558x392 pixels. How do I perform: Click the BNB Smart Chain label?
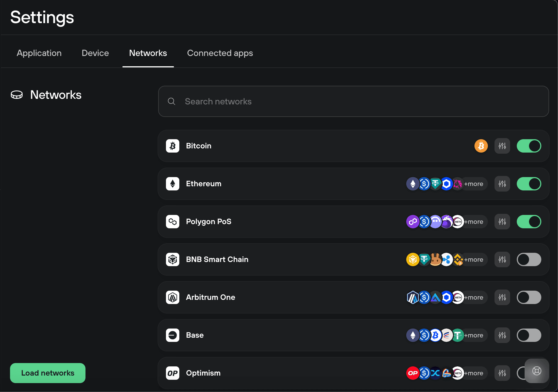tap(217, 259)
